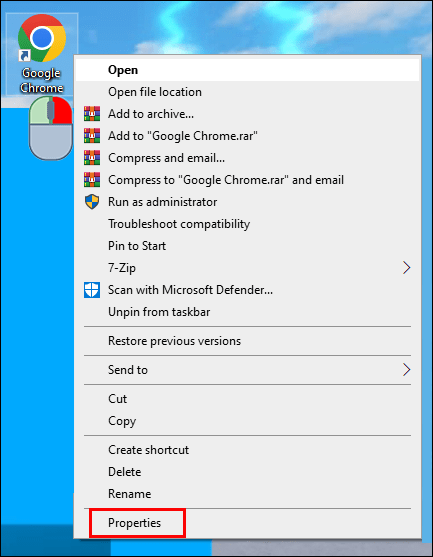Expand the 7-Zip submenu arrow

click(406, 268)
